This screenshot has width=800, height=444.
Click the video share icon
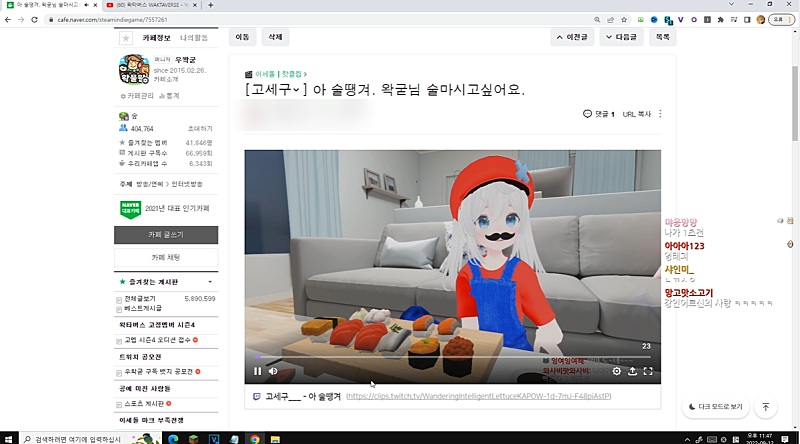click(x=632, y=371)
